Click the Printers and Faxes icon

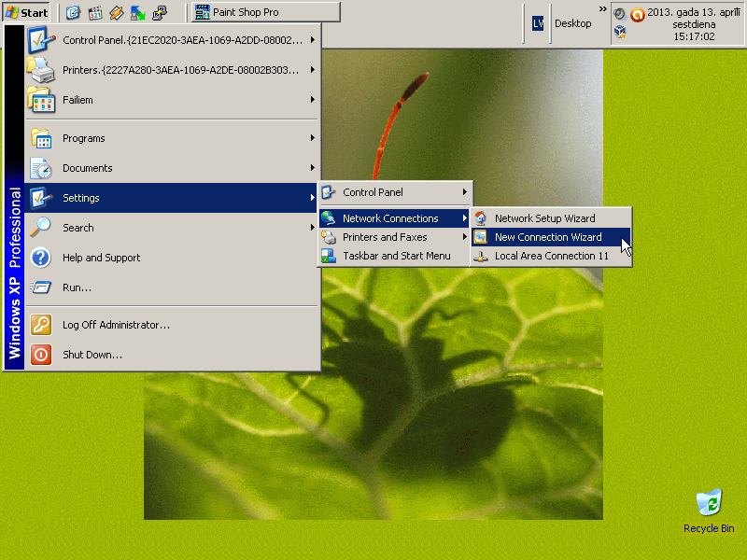329,237
